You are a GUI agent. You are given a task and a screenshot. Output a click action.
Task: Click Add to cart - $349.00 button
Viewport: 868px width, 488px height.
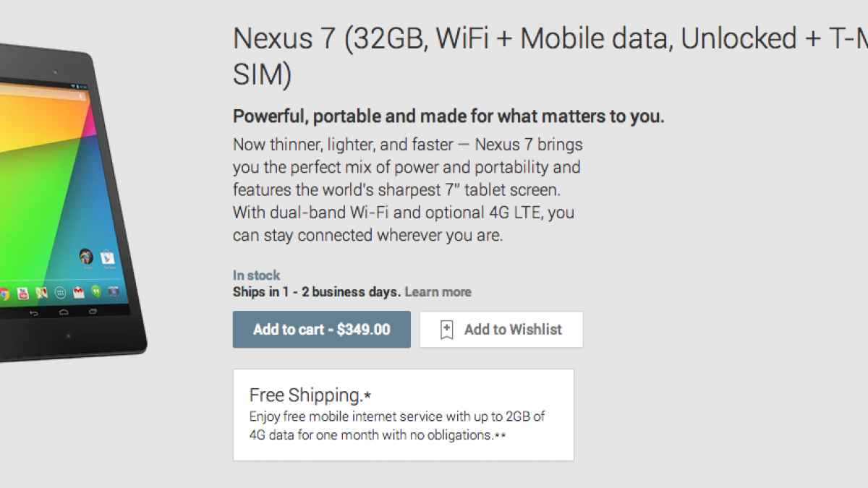321,330
